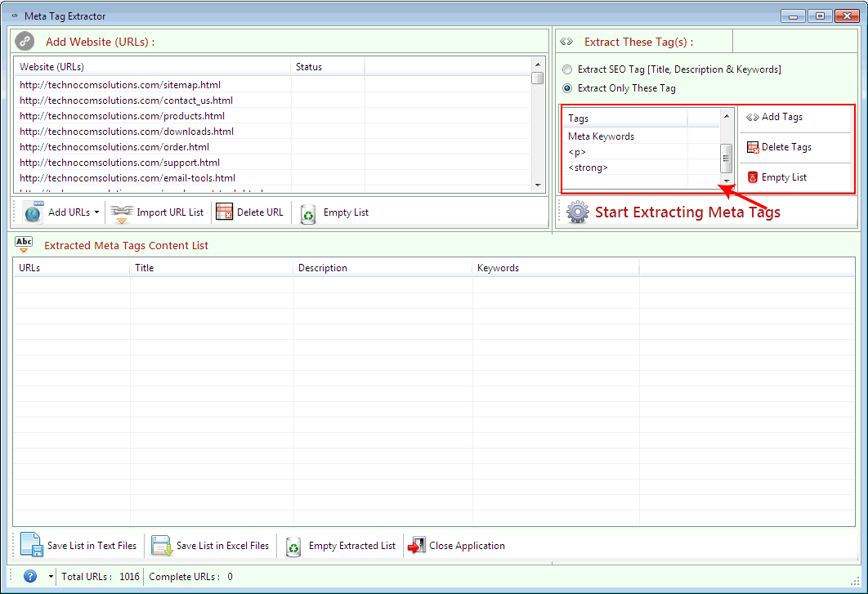
Task: Click the Import URL List chain icon
Action: pos(121,212)
